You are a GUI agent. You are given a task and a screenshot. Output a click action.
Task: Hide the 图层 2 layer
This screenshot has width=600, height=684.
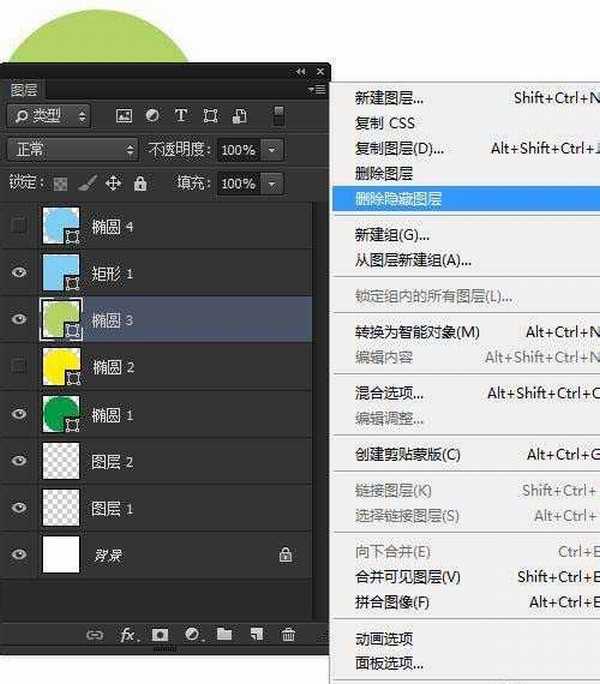point(19,461)
